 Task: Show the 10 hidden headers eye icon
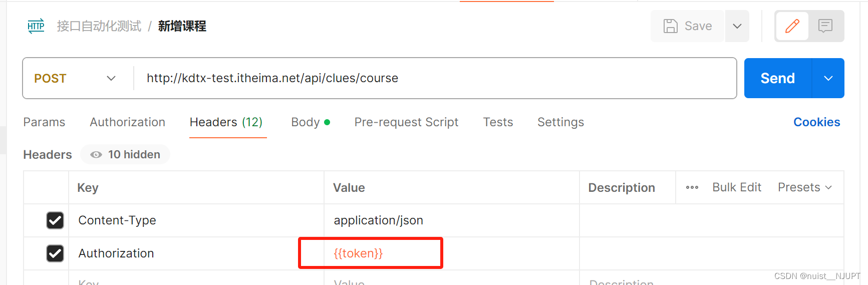point(96,155)
